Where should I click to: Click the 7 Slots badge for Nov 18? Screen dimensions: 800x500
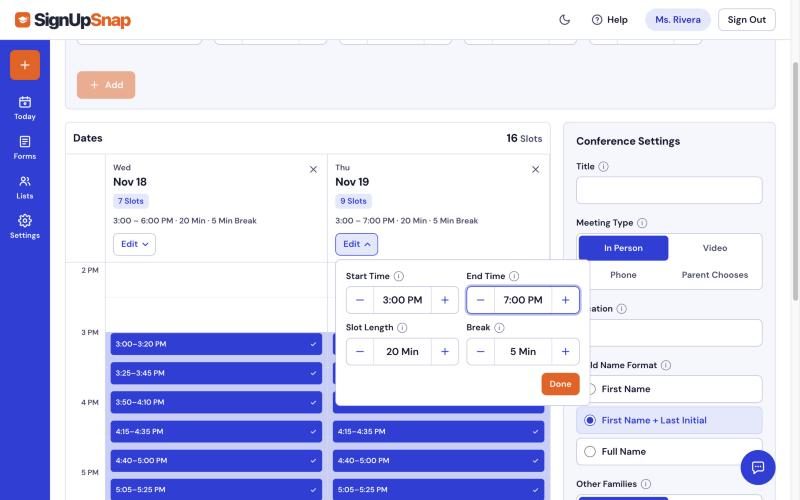click(131, 201)
